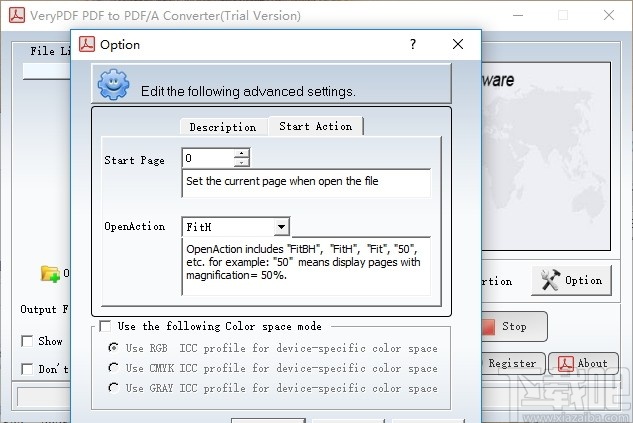Click the 'Edit the following advanced settings.' banner text

[x=248, y=91]
